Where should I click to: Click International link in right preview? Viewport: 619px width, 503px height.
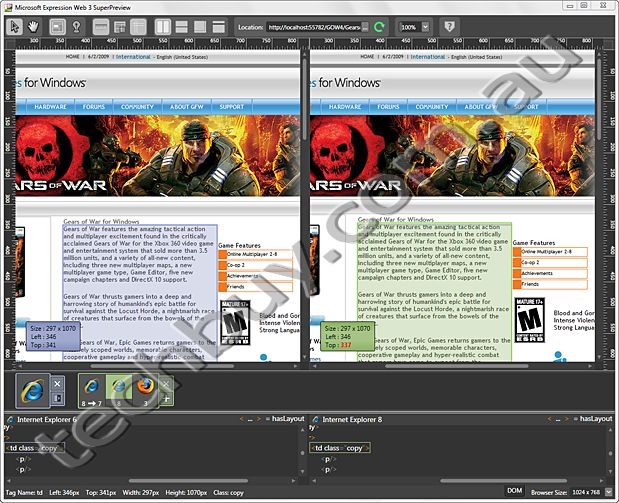[x=428, y=57]
